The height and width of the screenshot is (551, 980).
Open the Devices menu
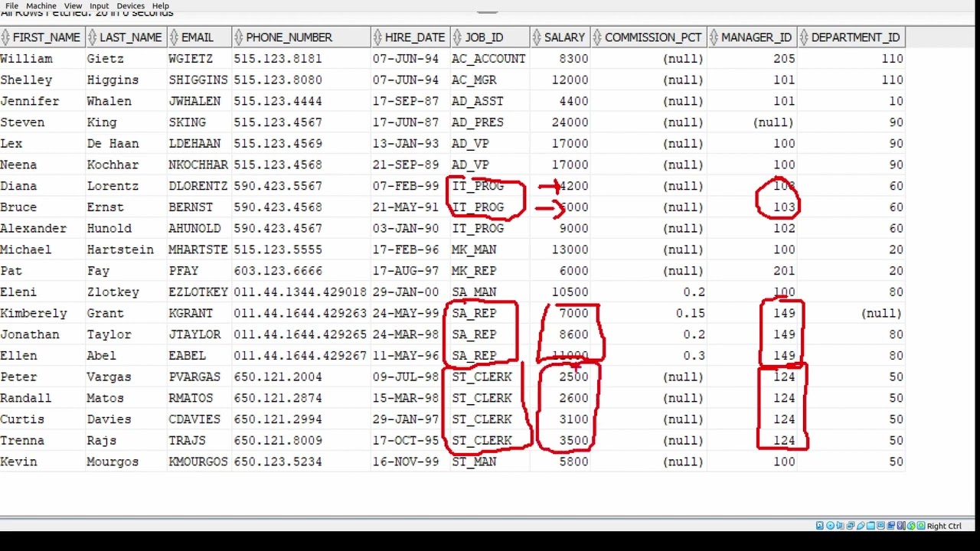pos(130,5)
